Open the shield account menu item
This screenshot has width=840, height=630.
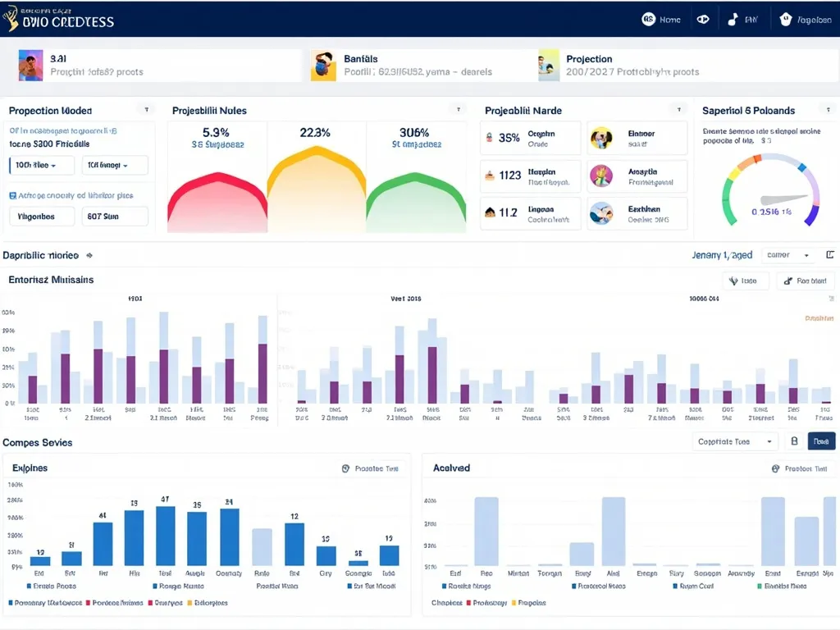(x=806, y=20)
